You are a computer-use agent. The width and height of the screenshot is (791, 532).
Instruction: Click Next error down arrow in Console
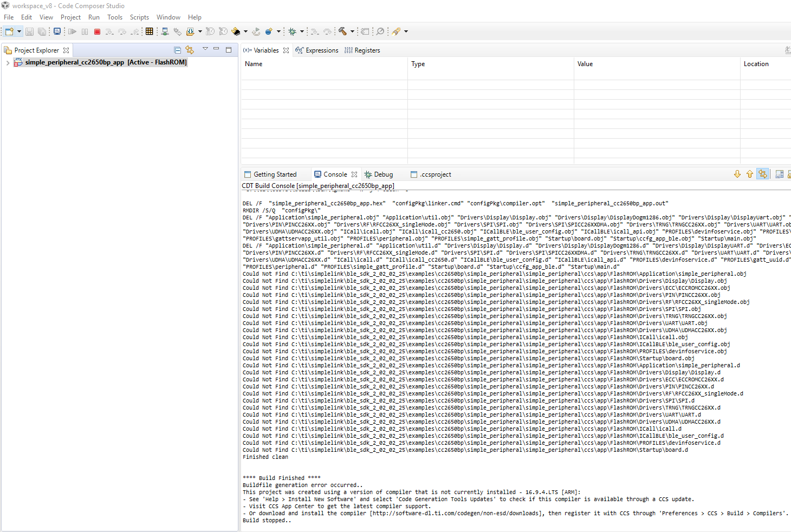(x=737, y=174)
